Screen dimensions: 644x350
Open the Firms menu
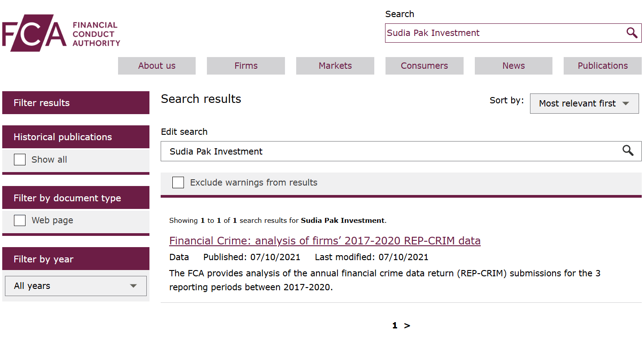click(246, 66)
